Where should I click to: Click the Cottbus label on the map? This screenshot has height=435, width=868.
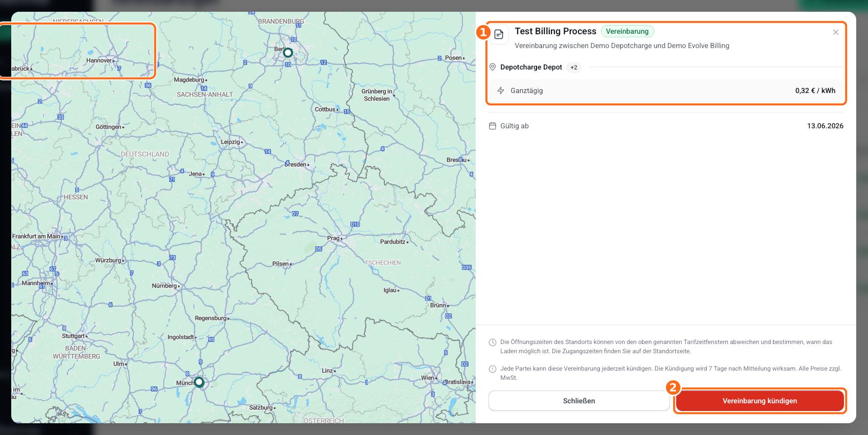coord(325,109)
